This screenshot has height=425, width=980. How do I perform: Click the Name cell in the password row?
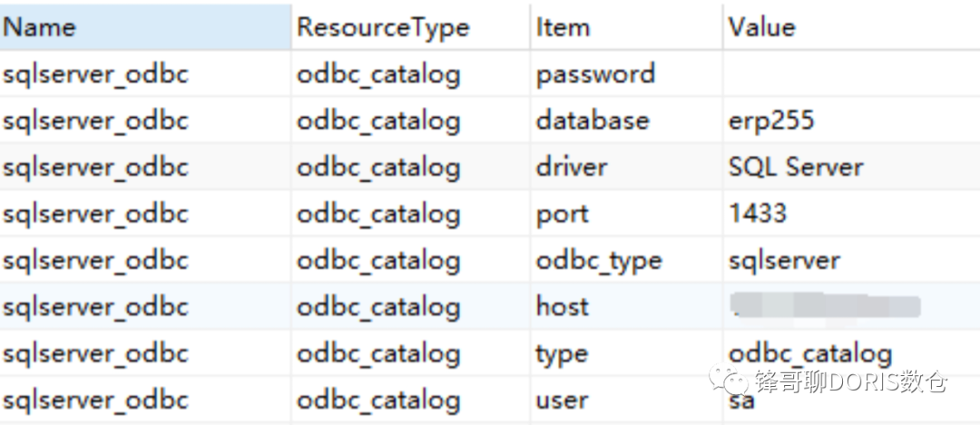pos(95,74)
